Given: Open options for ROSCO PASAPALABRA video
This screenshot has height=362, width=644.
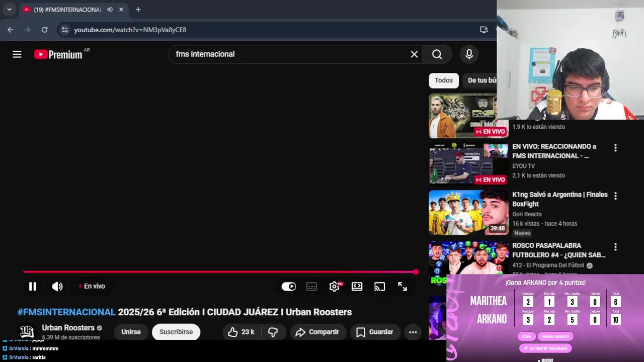Looking at the screenshot, I should point(615,247).
